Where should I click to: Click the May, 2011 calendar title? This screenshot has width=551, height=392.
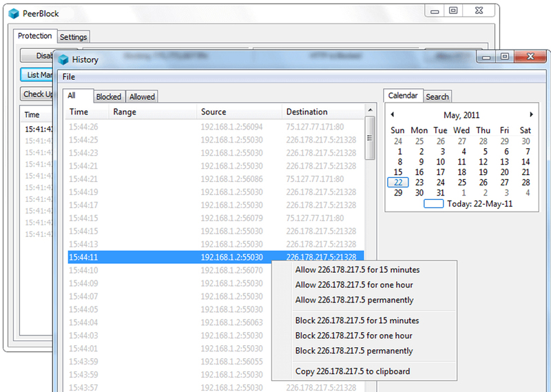pyautogui.click(x=461, y=115)
